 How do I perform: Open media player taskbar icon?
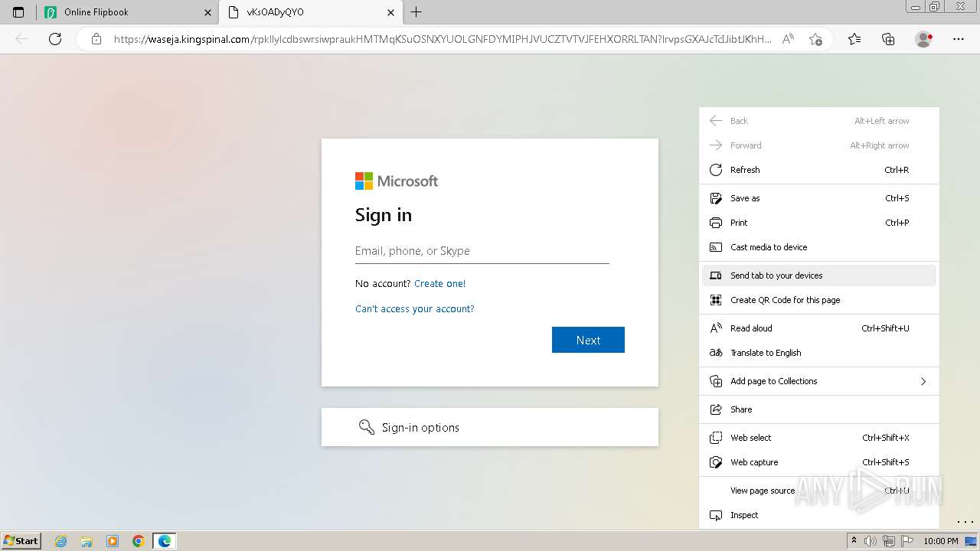point(113,541)
